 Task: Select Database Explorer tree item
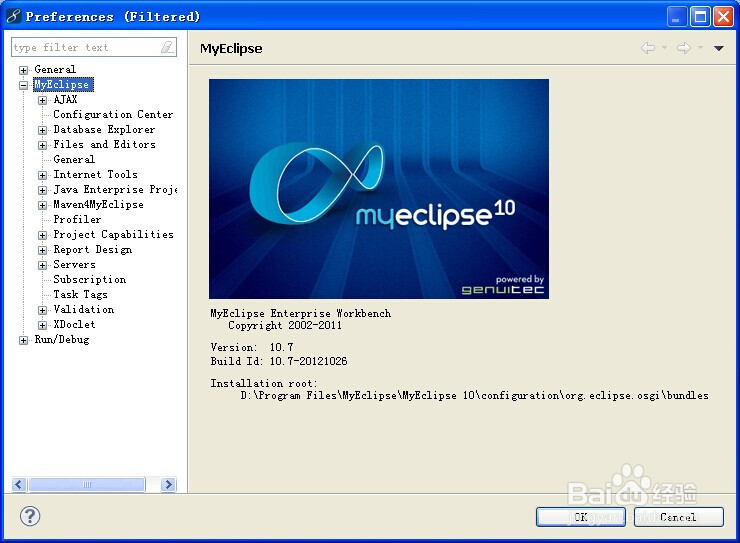tap(104, 129)
